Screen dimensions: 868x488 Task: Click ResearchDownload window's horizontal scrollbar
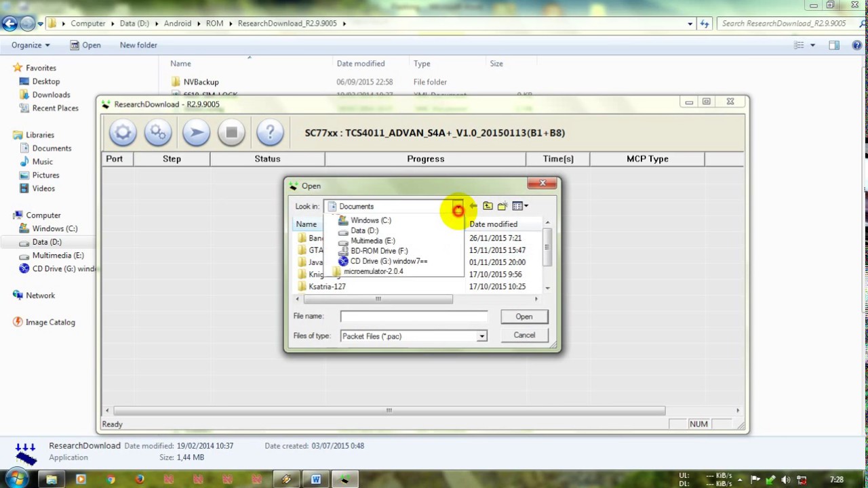(389, 410)
